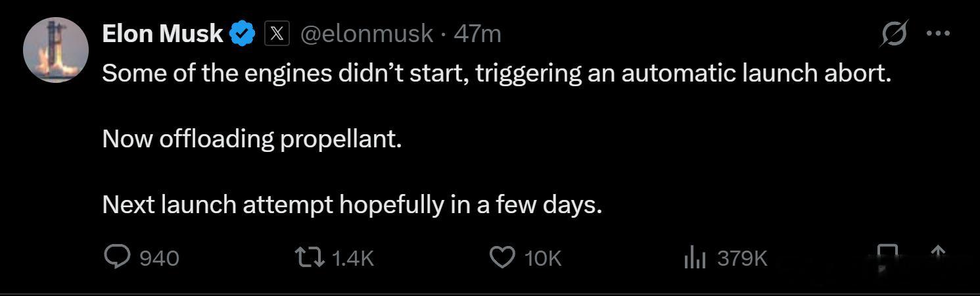Open Grok explain icon beside more menu
The width and height of the screenshot is (980, 296).
[894, 34]
